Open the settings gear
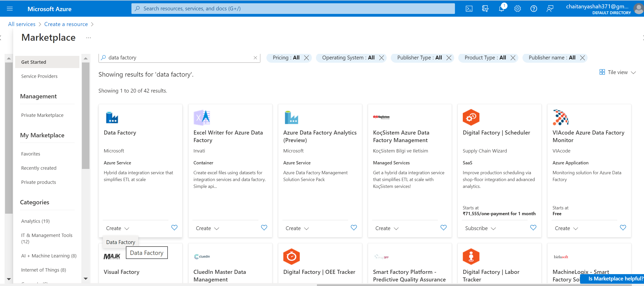This screenshot has width=644, height=286. coord(518,8)
